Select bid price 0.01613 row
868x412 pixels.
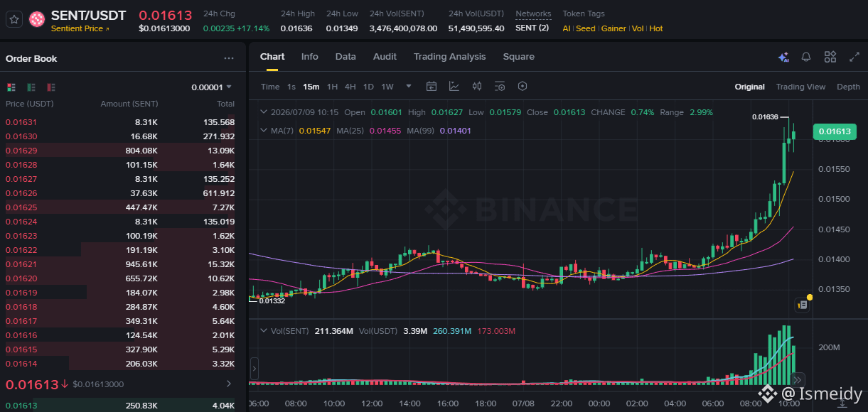coord(120,406)
